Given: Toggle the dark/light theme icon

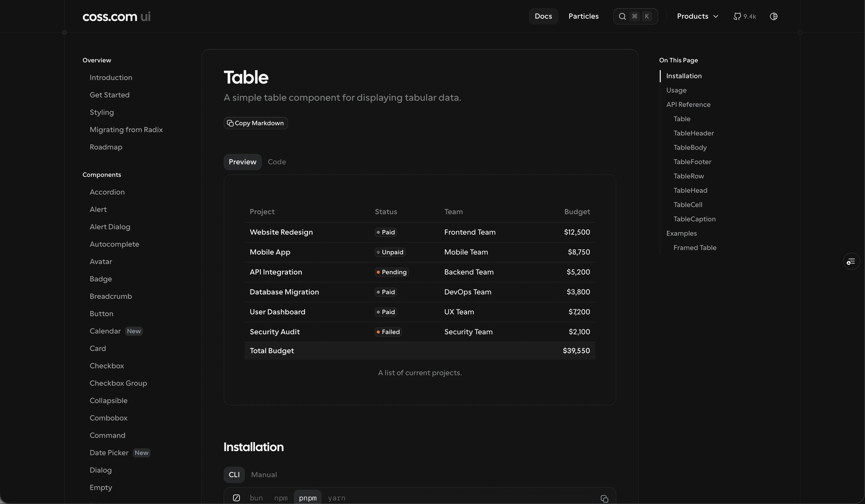Looking at the screenshot, I should [x=773, y=16].
